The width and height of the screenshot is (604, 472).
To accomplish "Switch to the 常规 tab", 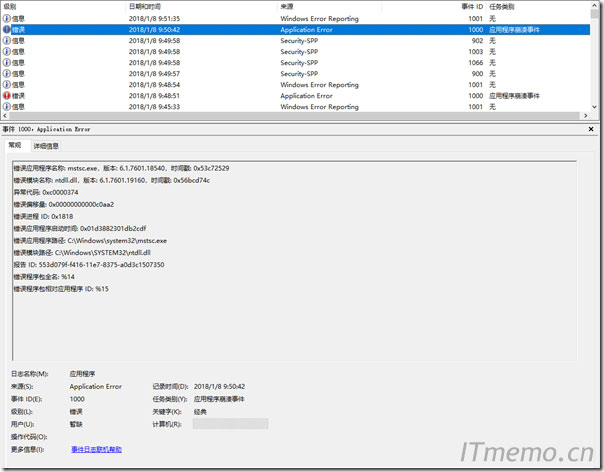I will point(15,145).
